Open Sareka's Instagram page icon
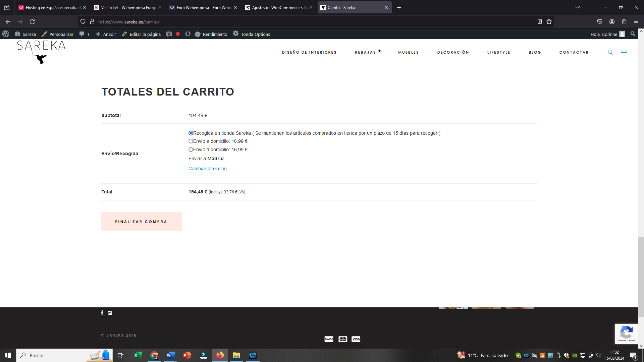This screenshot has height=362, width=644. (110, 312)
